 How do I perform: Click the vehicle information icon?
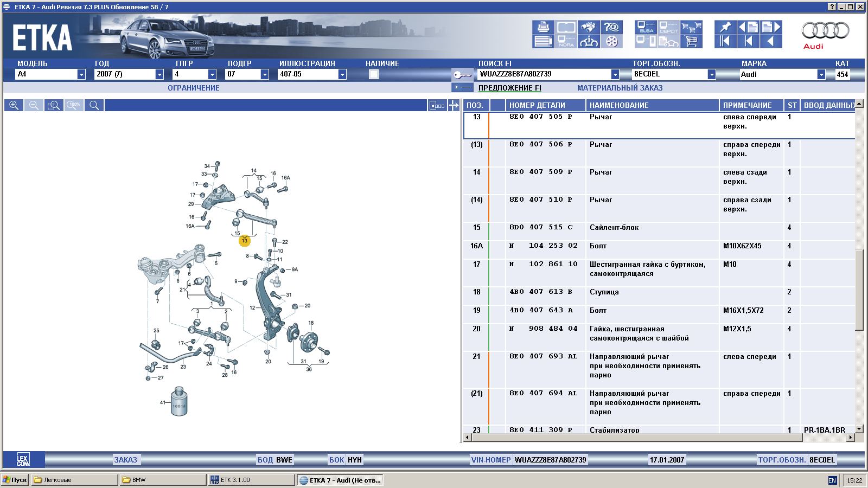[589, 41]
